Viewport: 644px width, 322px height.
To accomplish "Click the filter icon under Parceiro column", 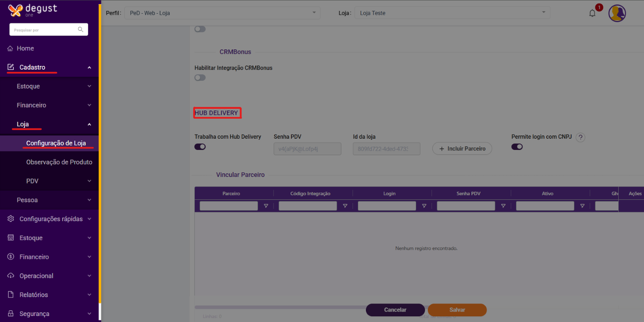I will [266, 206].
